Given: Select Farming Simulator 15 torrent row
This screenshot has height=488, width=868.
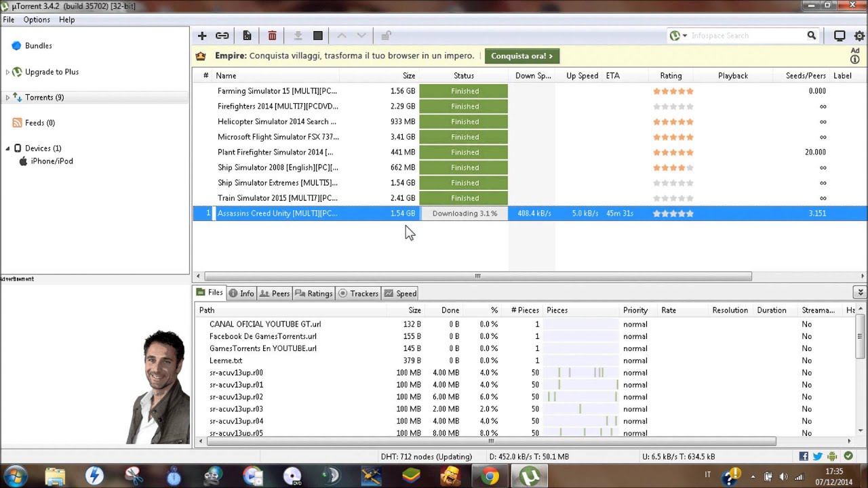Looking at the screenshot, I should point(529,91).
